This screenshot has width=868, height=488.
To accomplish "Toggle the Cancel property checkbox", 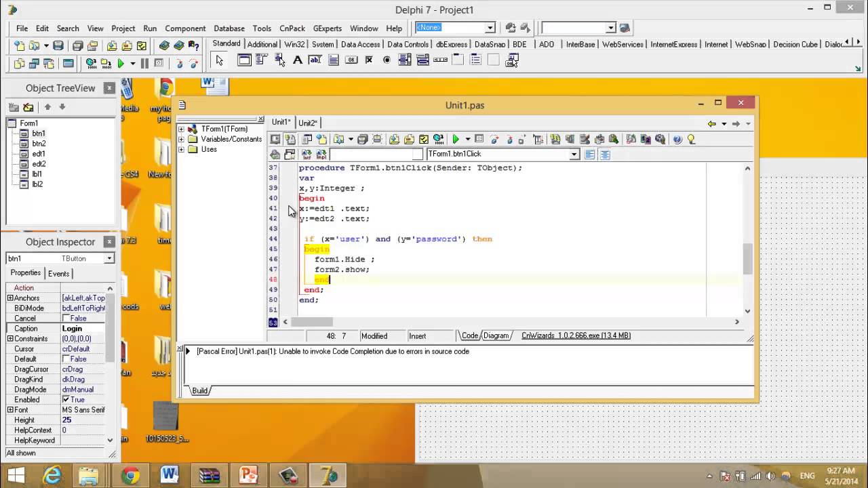I will point(66,319).
